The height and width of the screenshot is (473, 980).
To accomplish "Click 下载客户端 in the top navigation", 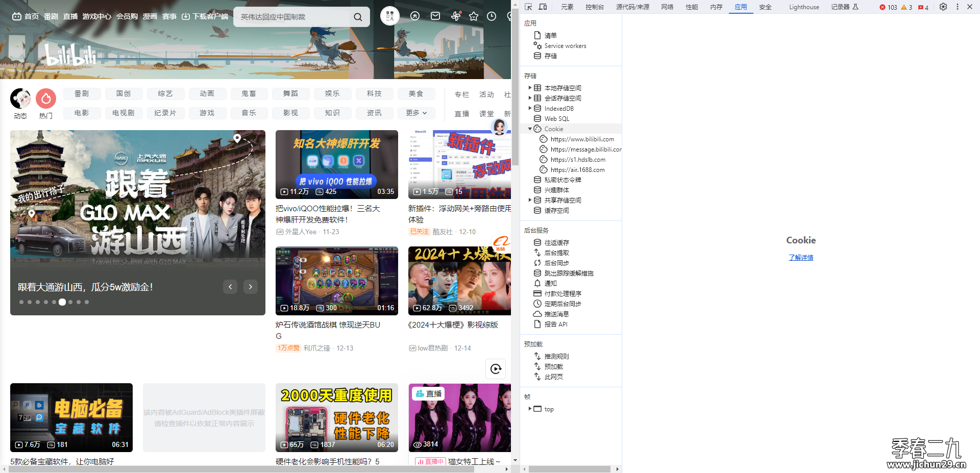I will (205, 17).
